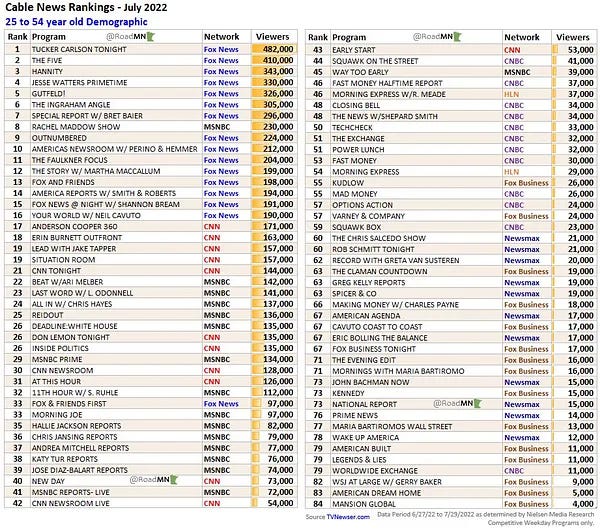Select KATY TUR REPORTS program
Viewport: 600px width, 532px height.
click(x=65, y=460)
